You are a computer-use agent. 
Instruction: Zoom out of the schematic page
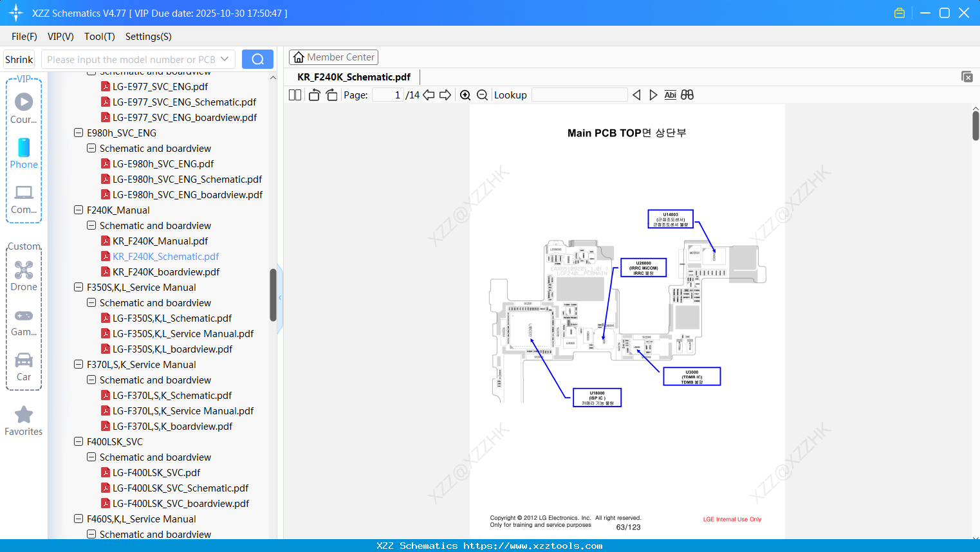click(481, 95)
